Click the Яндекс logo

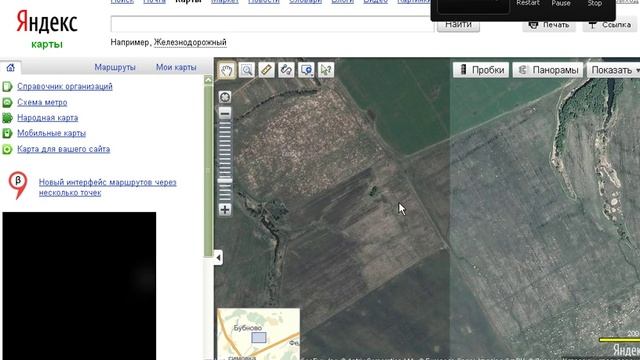(47, 22)
